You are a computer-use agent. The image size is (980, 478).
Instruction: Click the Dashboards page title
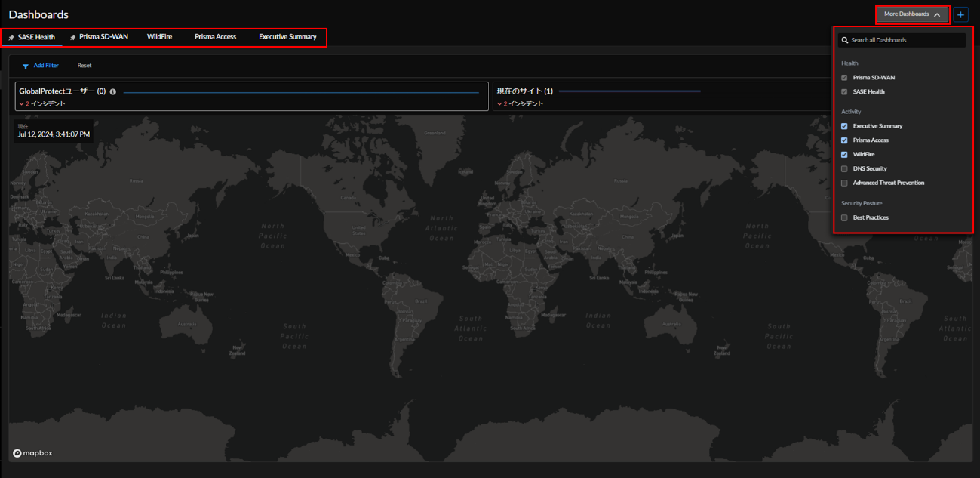tap(38, 15)
